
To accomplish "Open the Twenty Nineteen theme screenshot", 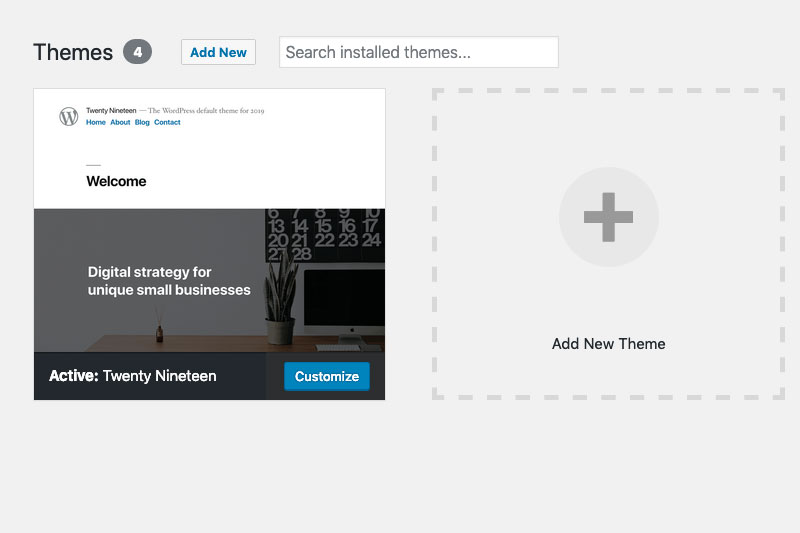I will point(209,220).
